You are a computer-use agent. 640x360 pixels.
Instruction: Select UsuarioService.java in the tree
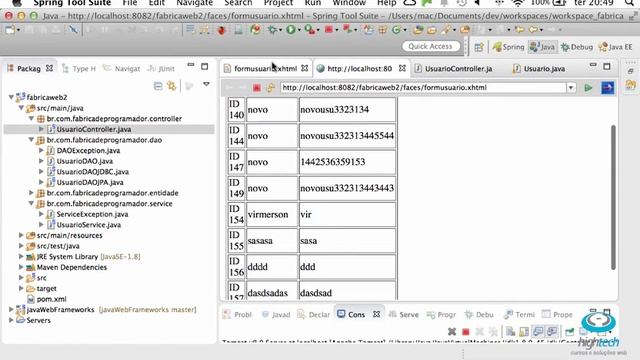[x=89, y=225]
